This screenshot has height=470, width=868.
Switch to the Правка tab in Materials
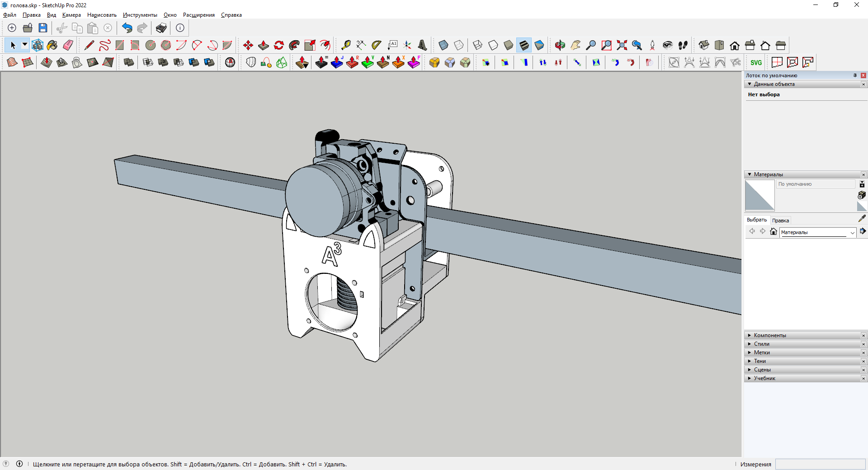tap(780, 221)
